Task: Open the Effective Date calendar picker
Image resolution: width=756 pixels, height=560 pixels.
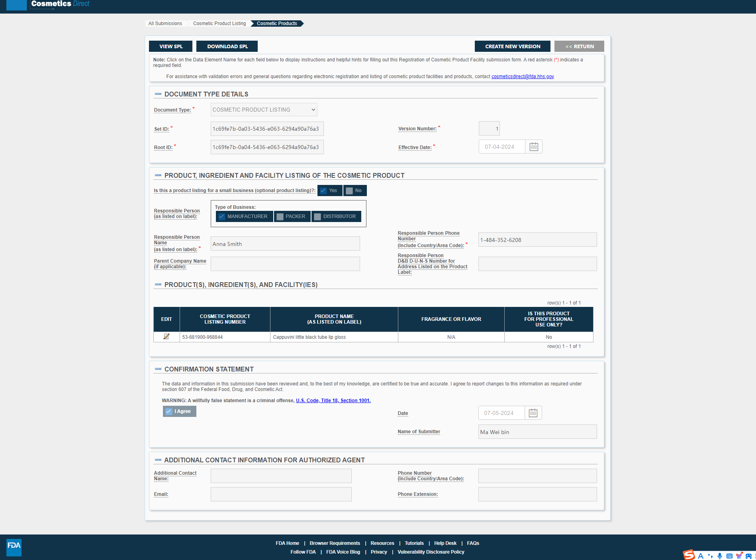Action: tap(534, 147)
